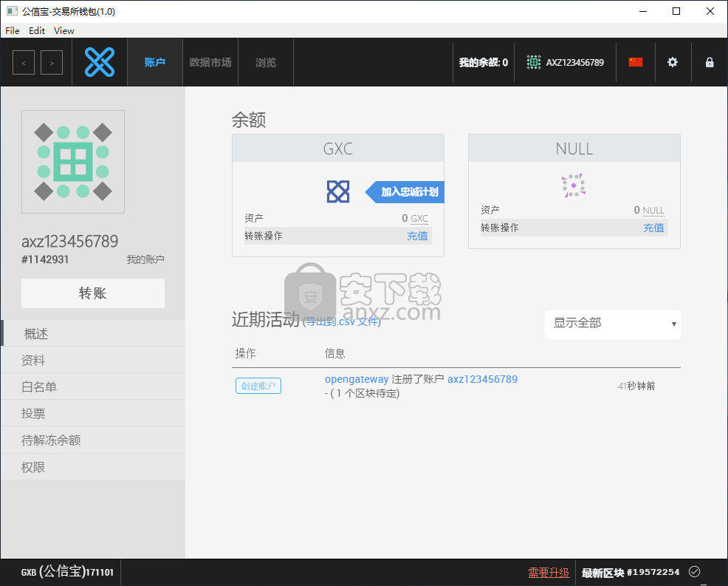The image size is (728, 586).
Task: Select 概述 in the sidebar
Action: (93, 334)
